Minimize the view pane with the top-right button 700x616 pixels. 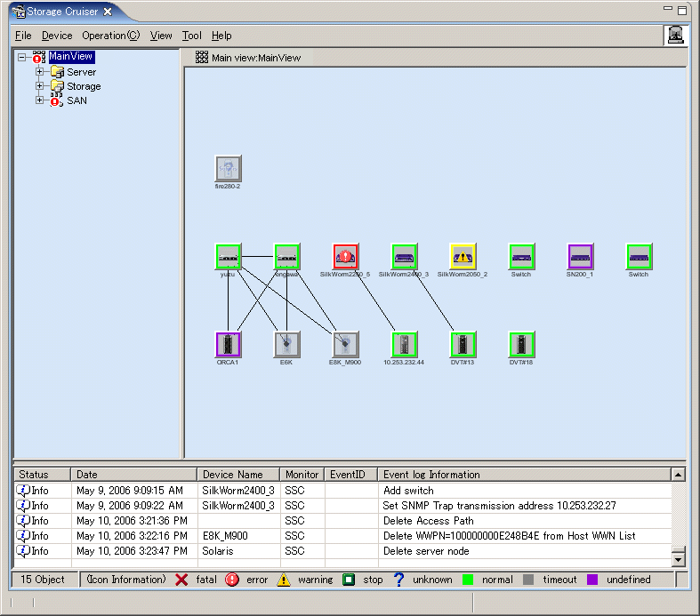click(668, 9)
